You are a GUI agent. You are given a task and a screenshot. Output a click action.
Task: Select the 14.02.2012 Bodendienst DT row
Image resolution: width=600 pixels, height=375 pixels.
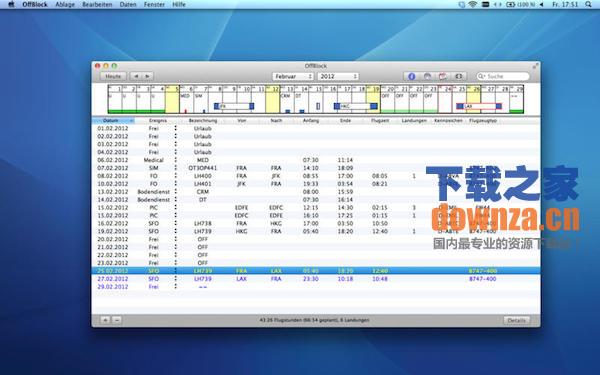(316, 200)
